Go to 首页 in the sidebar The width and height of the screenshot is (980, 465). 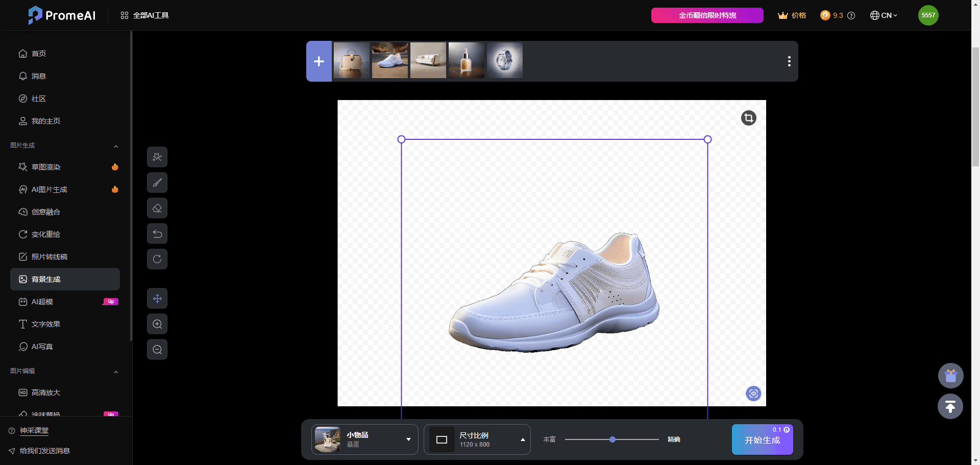coord(65,54)
